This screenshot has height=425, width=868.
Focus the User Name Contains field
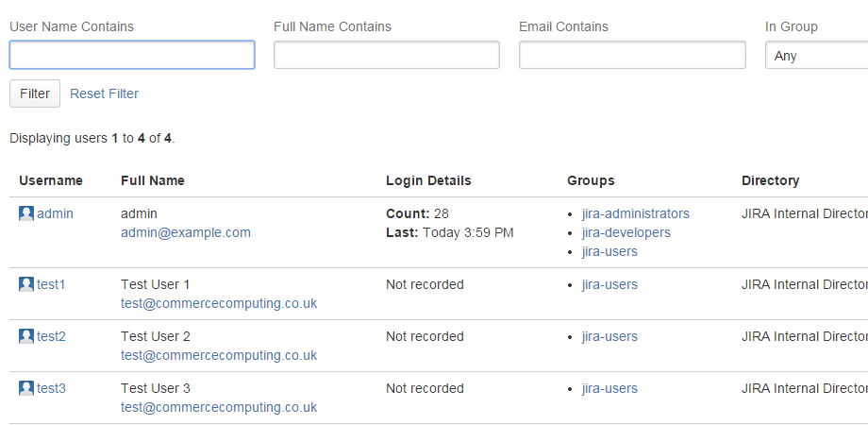pos(132,56)
